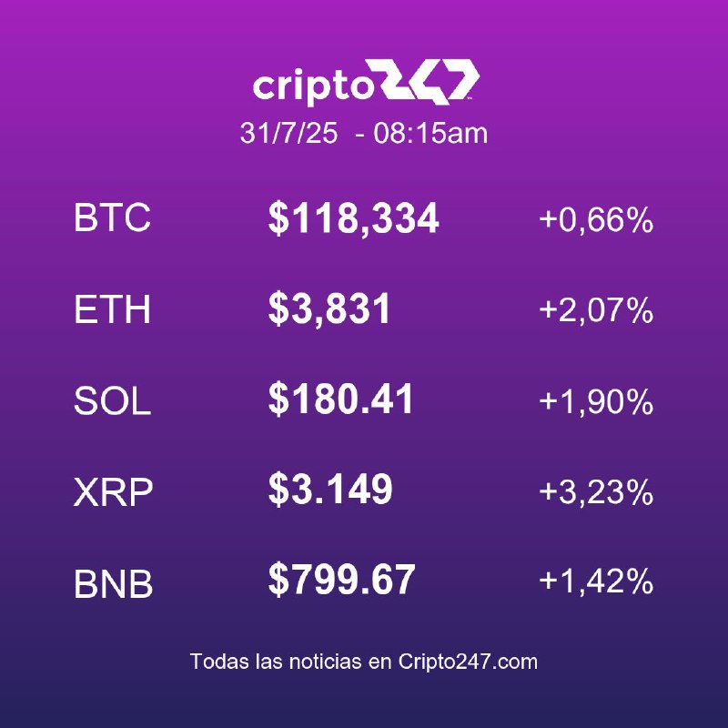Select the XRP ticker label
728x728 pixels.
point(113,491)
